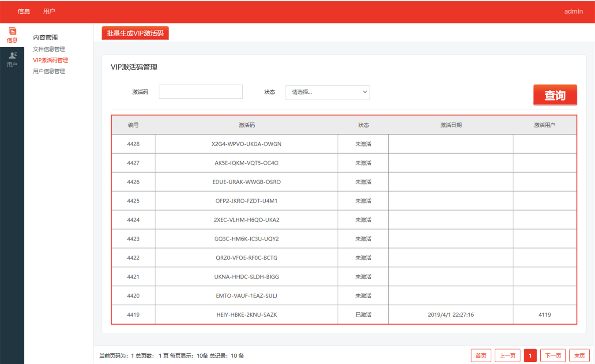Click the admin account name

point(573,11)
